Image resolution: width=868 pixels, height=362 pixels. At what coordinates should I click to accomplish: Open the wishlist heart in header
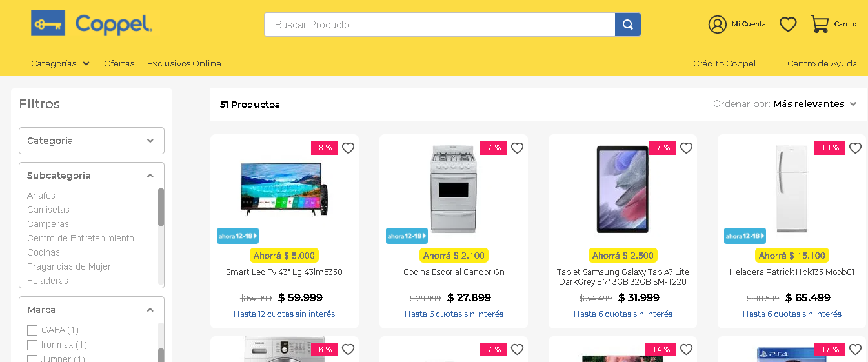[x=788, y=25]
